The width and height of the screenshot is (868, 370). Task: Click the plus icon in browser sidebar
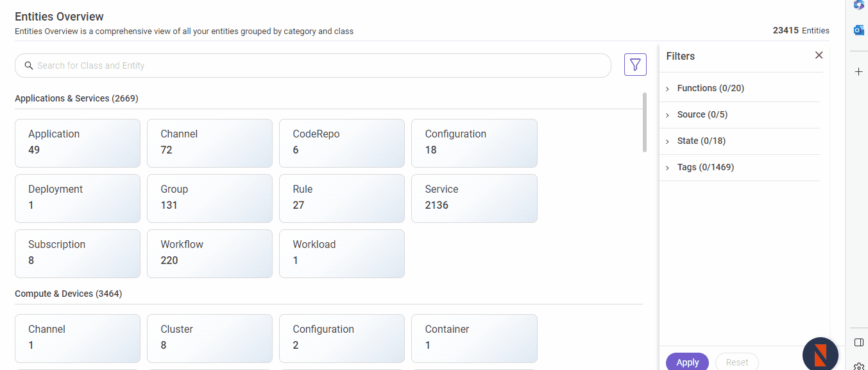858,71
